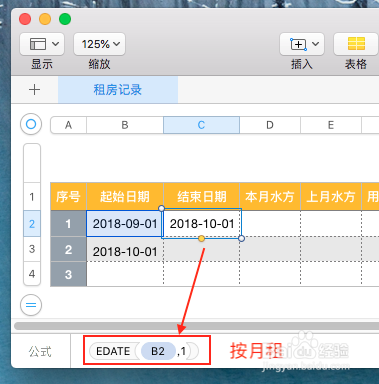The height and width of the screenshot is (384, 379).
Task: Select empty cell D2 under 本月水方
Action: (x=271, y=224)
